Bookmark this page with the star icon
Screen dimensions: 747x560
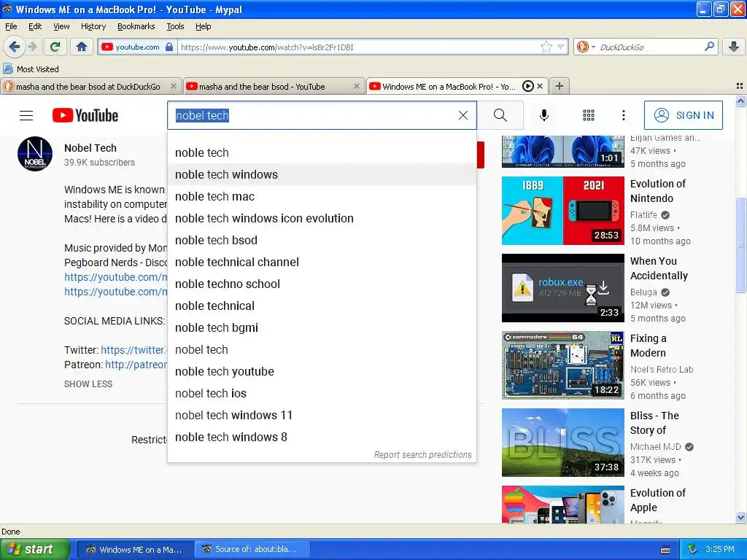point(546,47)
